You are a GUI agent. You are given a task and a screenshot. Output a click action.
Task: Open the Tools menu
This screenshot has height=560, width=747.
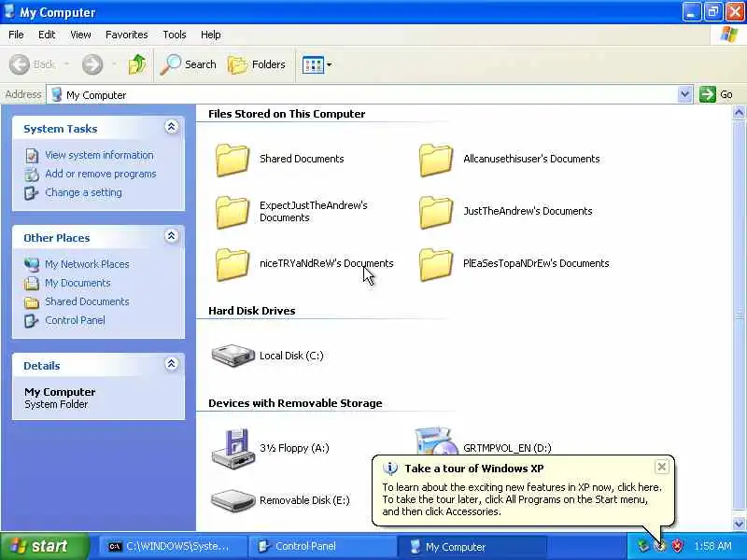coord(175,35)
